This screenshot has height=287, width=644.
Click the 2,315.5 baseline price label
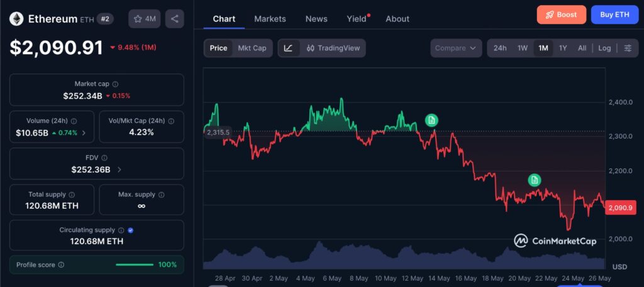point(218,133)
